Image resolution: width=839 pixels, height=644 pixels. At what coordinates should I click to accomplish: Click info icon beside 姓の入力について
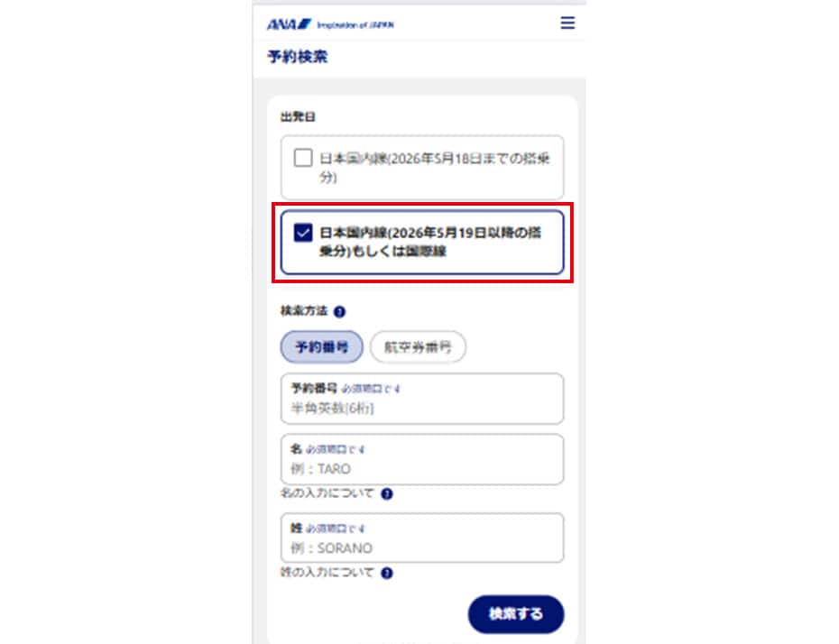386,573
